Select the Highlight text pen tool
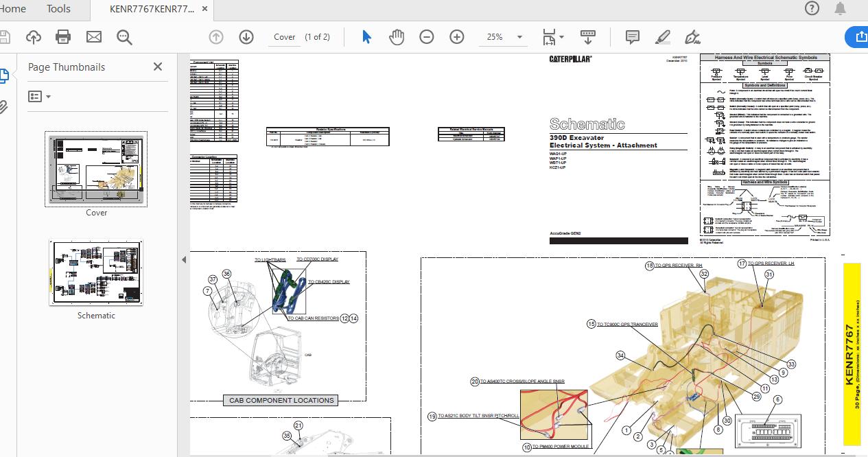 (662, 37)
